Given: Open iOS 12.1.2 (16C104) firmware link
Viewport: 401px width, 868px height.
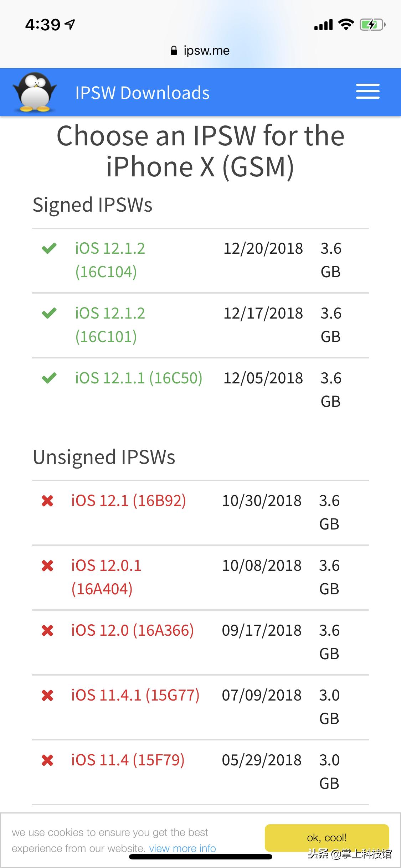Looking at the screenshot, I should pyautogui.click(x=110, y=260).
